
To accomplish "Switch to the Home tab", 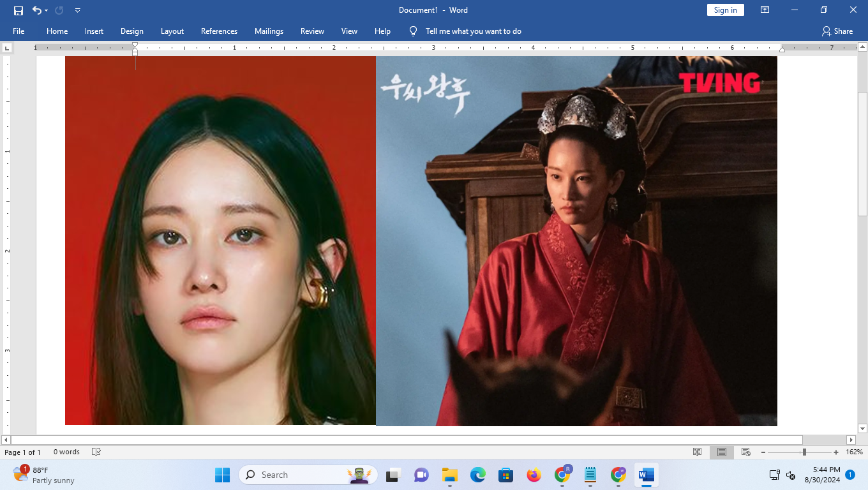I will [57, 31].
